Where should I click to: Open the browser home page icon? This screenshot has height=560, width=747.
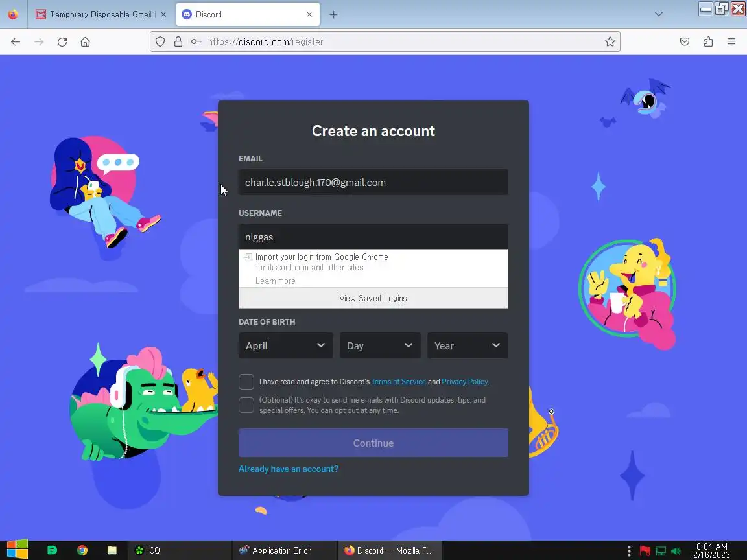(86, 42)
